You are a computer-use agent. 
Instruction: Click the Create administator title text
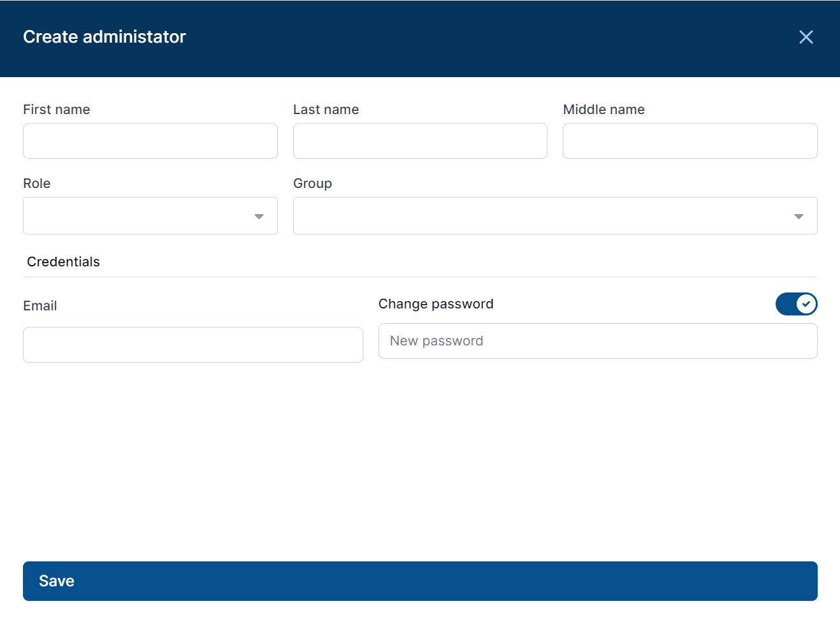[105, 37]
